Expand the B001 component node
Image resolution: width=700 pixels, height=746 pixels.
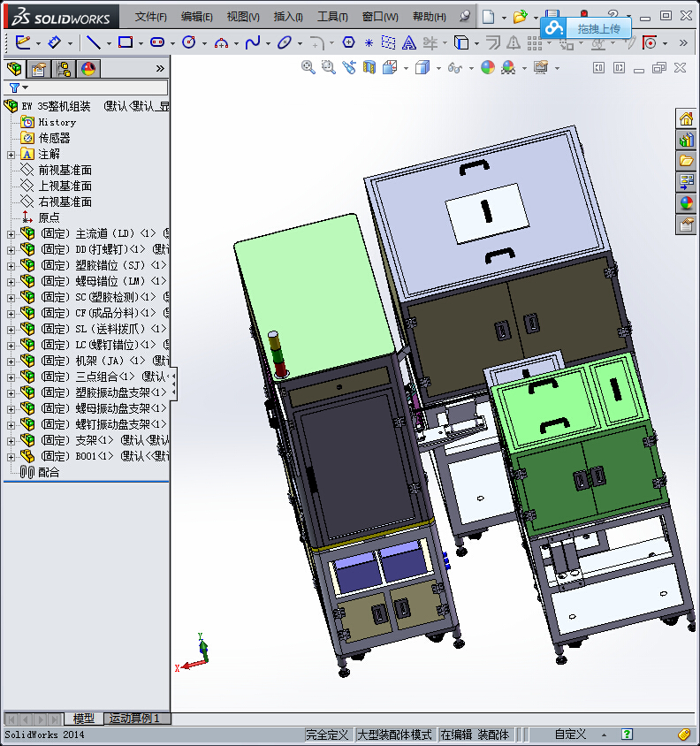point(11,457)
